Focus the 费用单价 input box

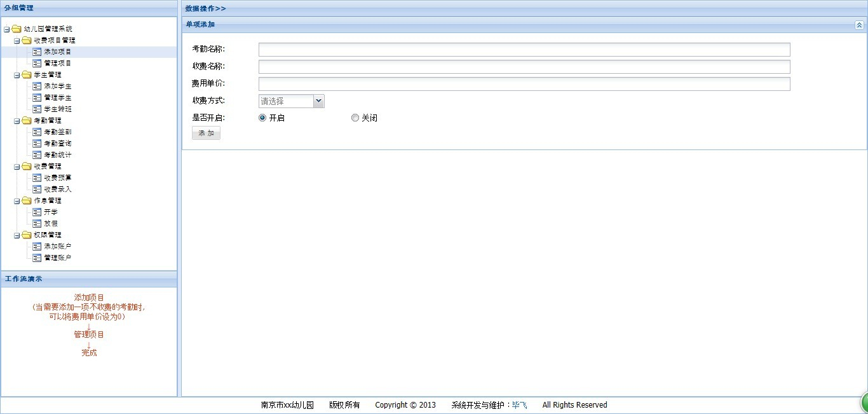[x=524, y=84]
